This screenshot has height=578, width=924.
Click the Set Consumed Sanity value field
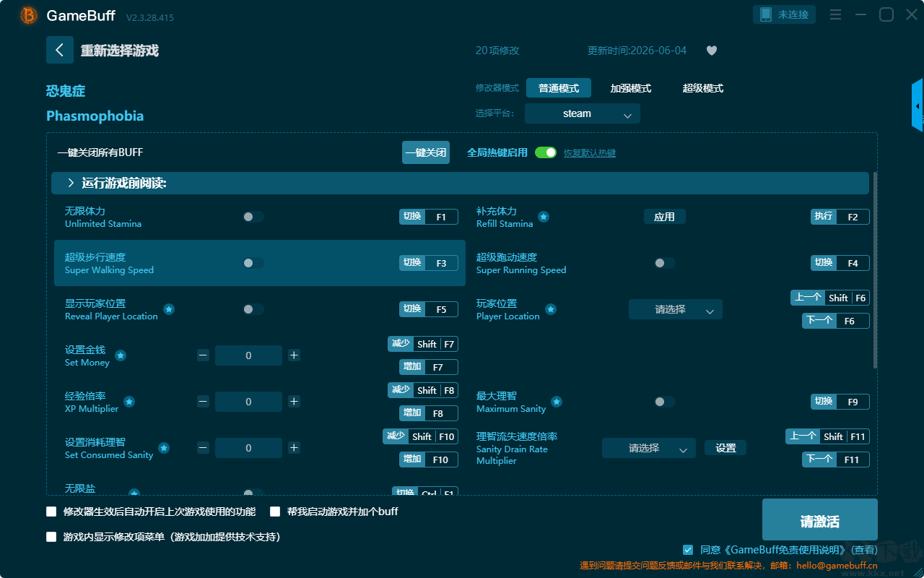click(x=248, y=448)
